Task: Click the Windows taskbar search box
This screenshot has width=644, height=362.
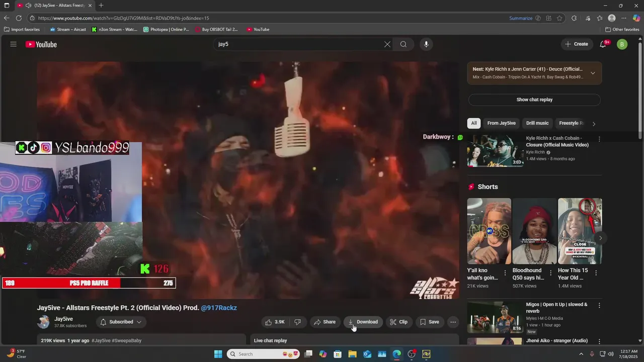Action: point(264,354)
